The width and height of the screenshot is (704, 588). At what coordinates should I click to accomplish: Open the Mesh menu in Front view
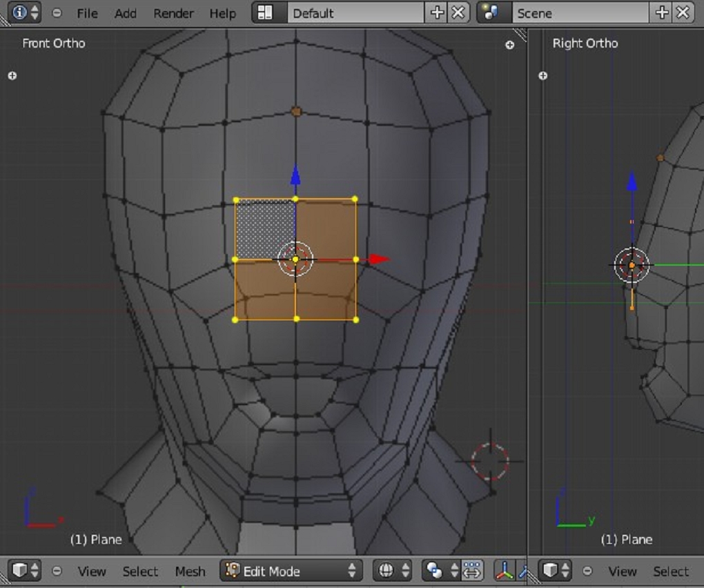(x=190, y=571)
